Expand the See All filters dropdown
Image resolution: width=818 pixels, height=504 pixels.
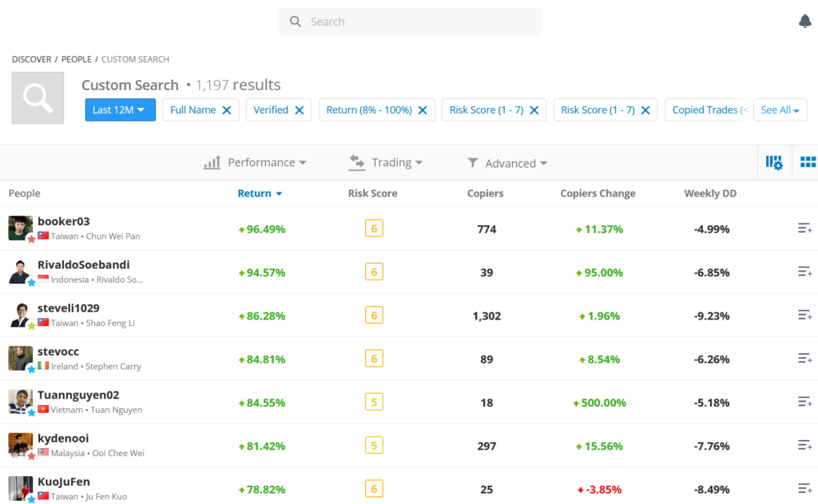(780, 110)
